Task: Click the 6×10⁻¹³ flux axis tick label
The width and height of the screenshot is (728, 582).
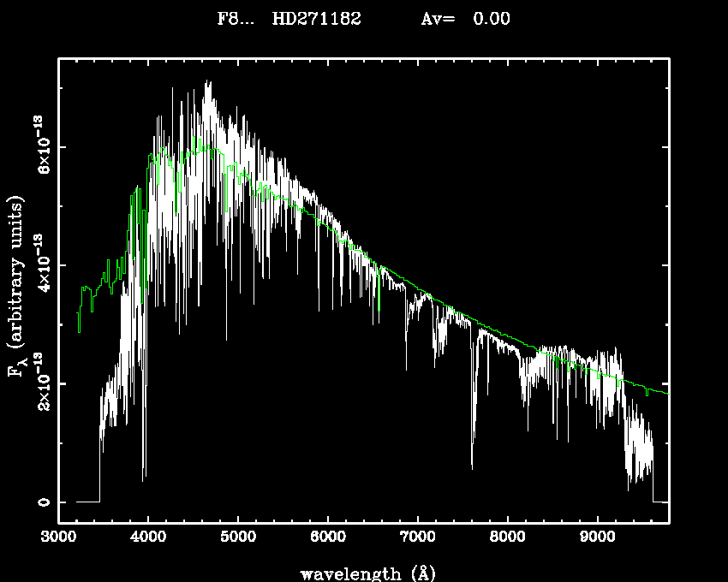Action: 42,146
